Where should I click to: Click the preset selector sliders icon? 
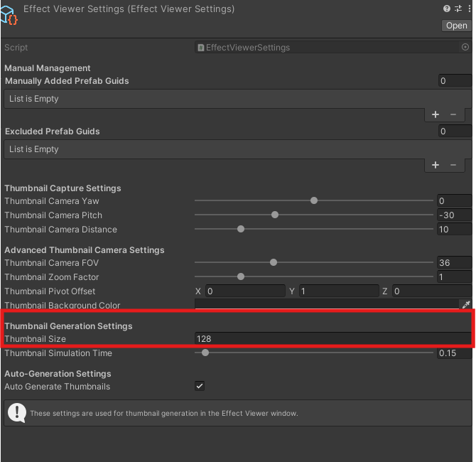pos(457,9)
